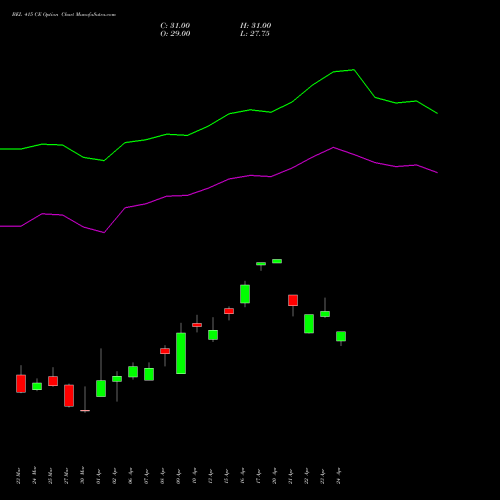The height and width of the screenshot is (500, 500).
Task: Select the 27 Mar date label on axis
Action: click(x=66, y=475)
